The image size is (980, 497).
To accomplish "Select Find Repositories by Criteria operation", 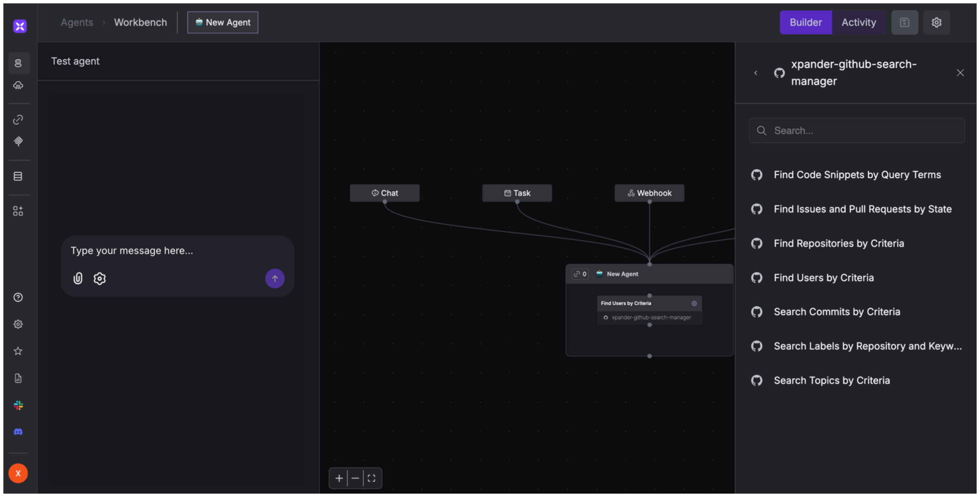I will coord(838,243).
